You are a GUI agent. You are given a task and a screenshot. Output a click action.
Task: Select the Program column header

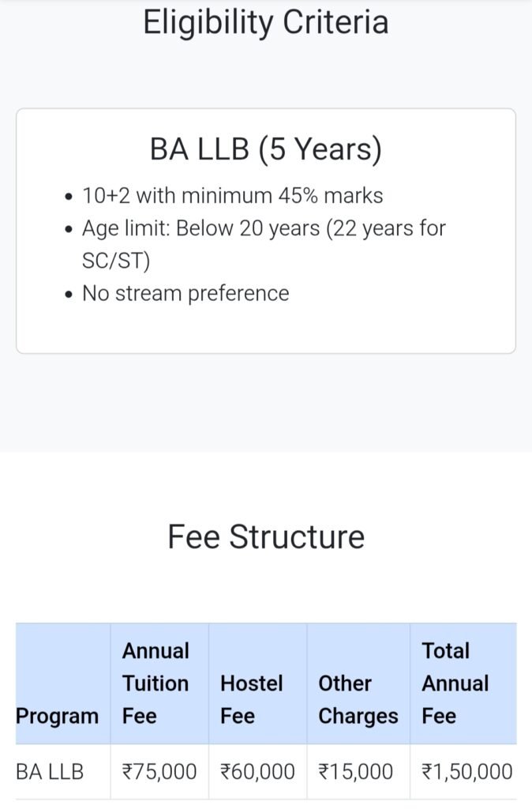pyautogui.click(x=57, y=716)
